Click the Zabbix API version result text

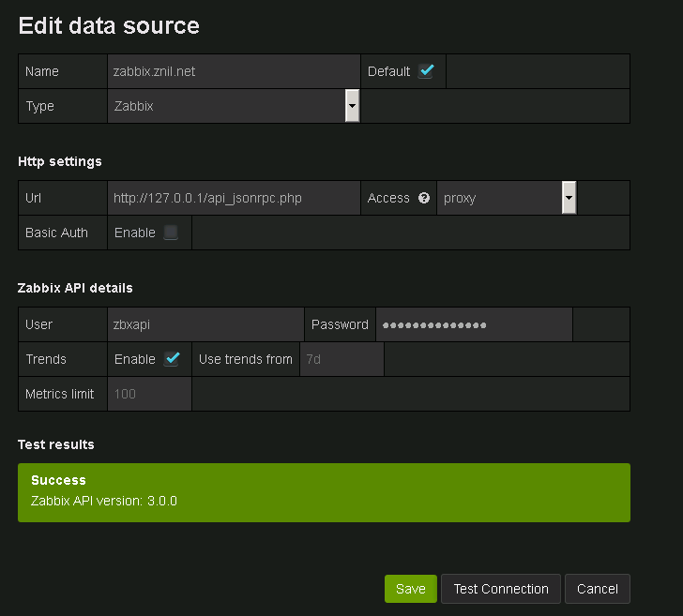pyautogui.click(x=104, y=501)
